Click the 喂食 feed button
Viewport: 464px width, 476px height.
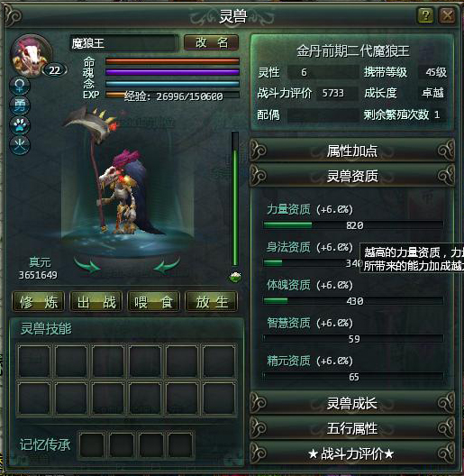tap(153, 302)
